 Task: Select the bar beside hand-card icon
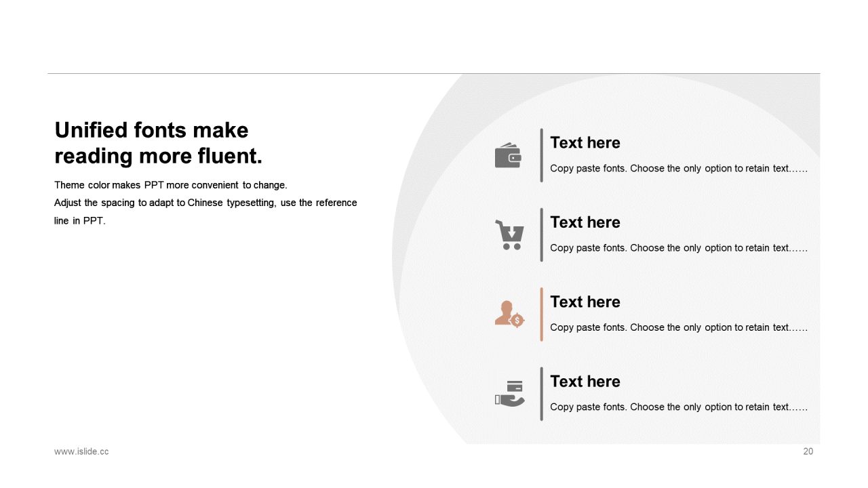click(x=541, y=393)
